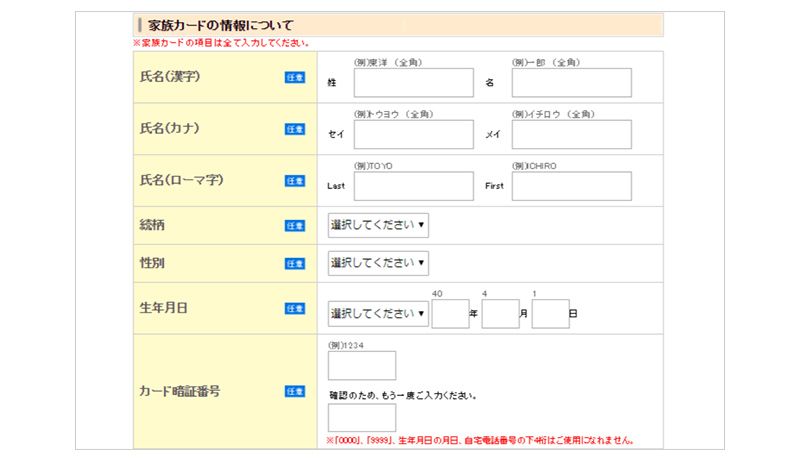Viewport: 799px width, 459px height.
Task: Click the birth month 月 input field
Action: point(500,314)
